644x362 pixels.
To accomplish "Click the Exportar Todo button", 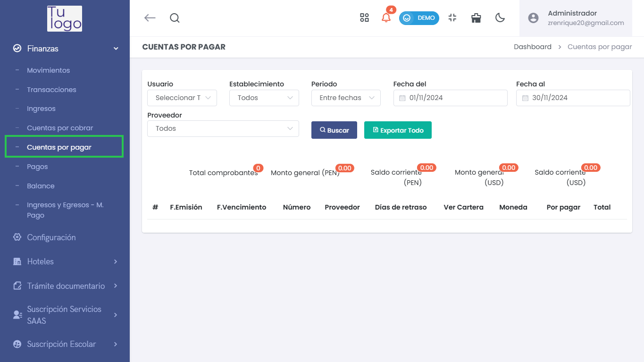I will (398, 130).
